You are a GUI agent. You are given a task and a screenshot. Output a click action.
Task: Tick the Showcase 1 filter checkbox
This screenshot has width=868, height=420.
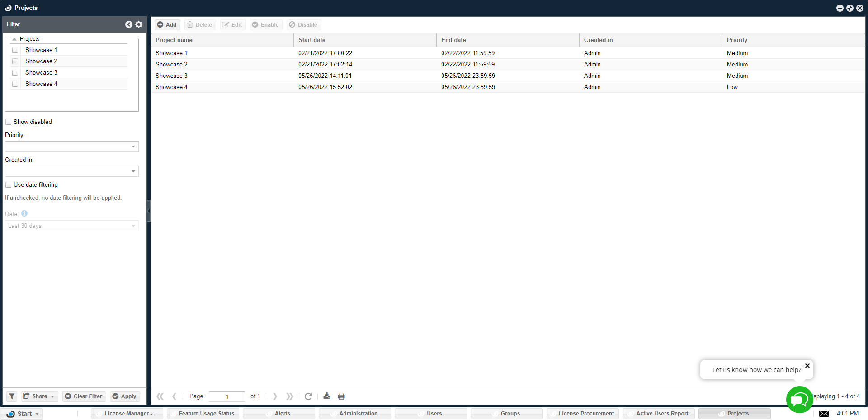coord(15,50)
